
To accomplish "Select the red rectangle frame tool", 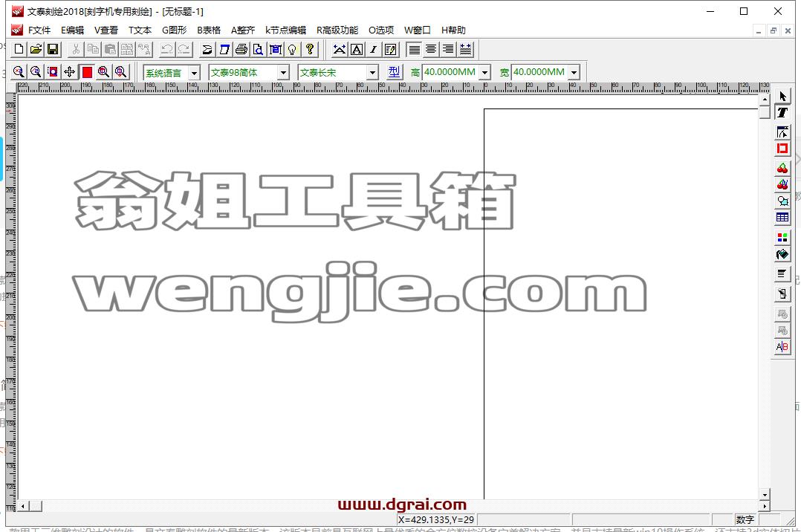I will pos(782,149).
